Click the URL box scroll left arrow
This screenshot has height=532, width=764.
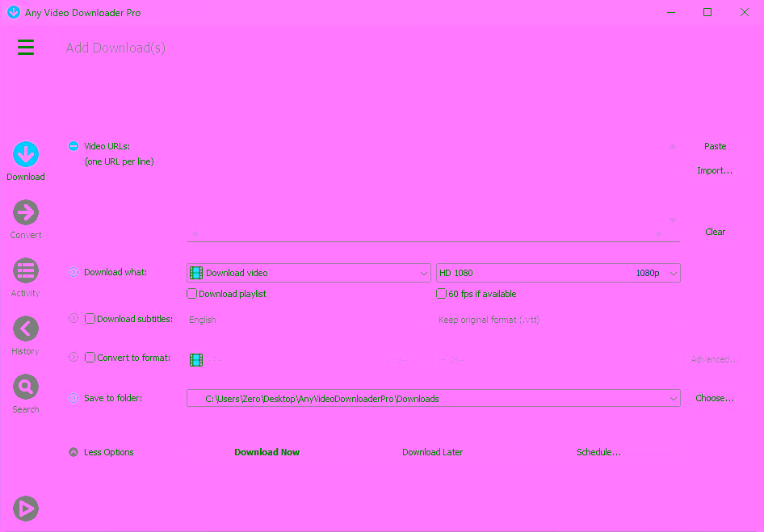point(195,234)
